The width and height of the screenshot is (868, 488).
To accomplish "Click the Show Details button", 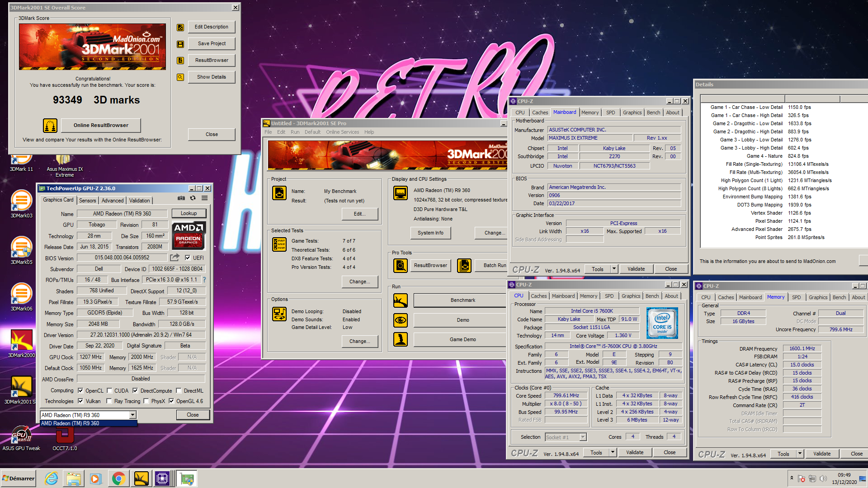I will point(212,77).
